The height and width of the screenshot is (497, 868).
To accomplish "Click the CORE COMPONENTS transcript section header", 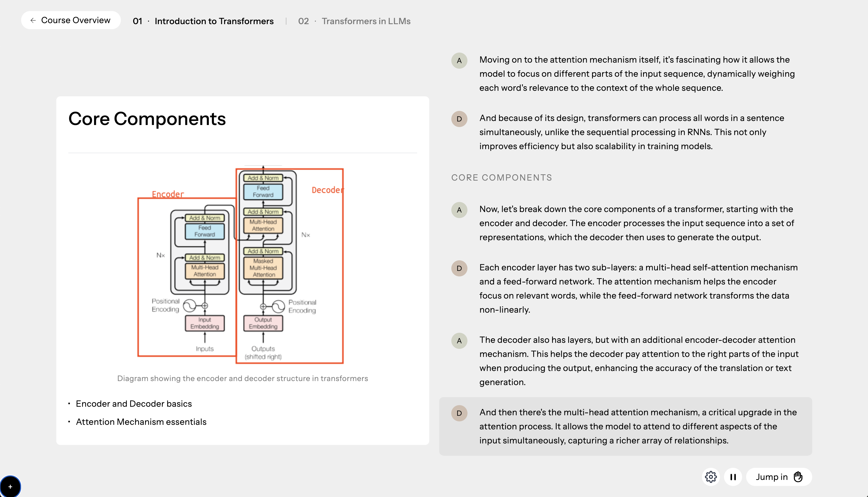I will point(501,178).
